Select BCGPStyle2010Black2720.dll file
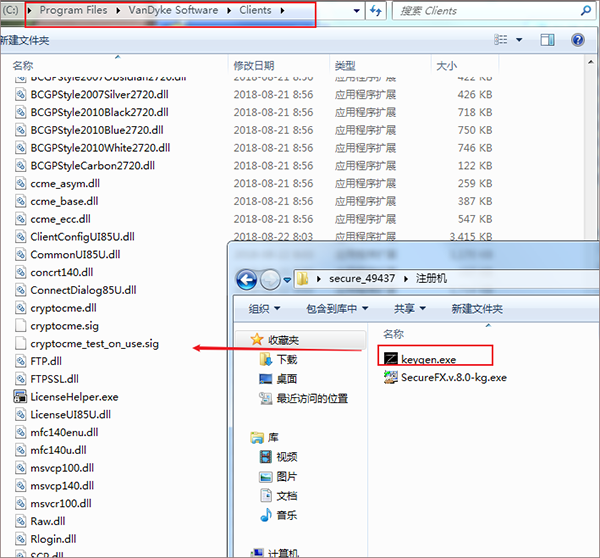 point(99,112)
